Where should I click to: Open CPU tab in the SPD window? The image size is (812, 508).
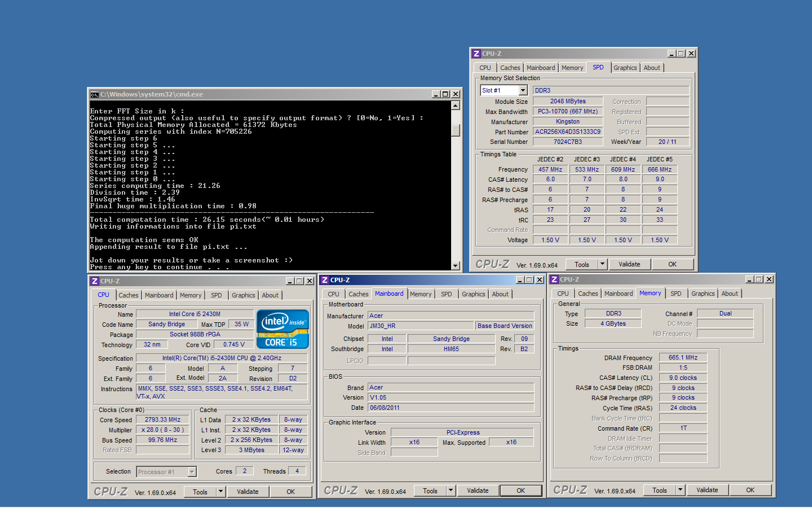coord(486,68)
